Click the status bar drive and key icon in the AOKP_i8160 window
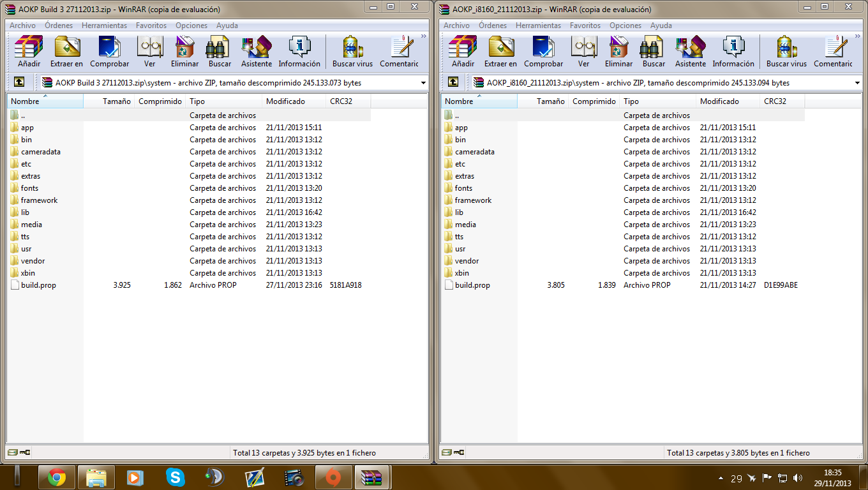Screen dimensions: 868x490 453,452
